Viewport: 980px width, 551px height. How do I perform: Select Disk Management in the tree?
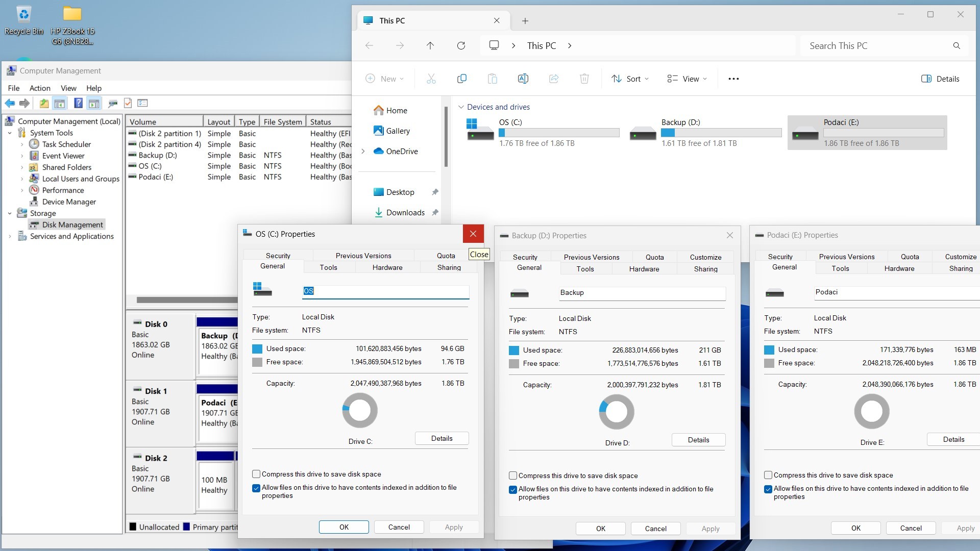(67, 225)
